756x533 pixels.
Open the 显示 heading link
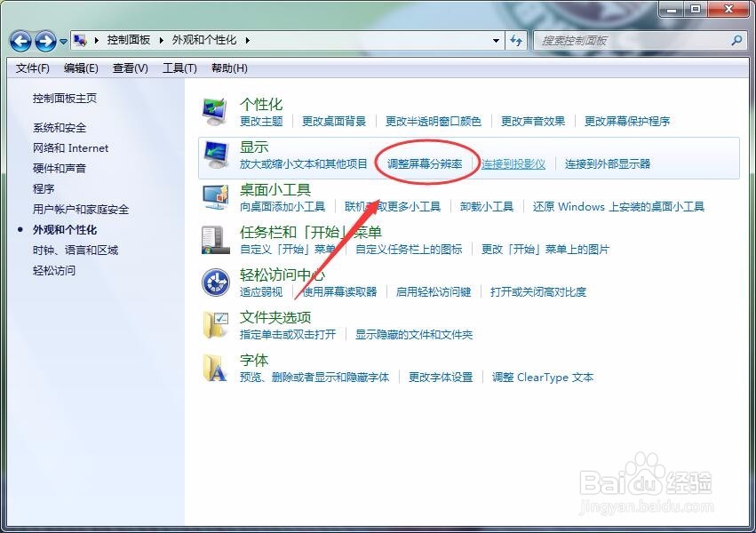[254, 147]
